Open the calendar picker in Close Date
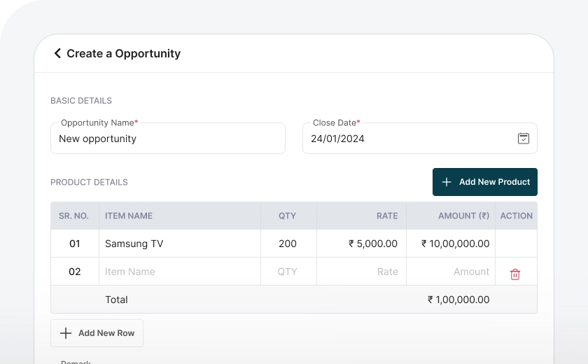Viewport: 588px width, 364px height. 523,139
